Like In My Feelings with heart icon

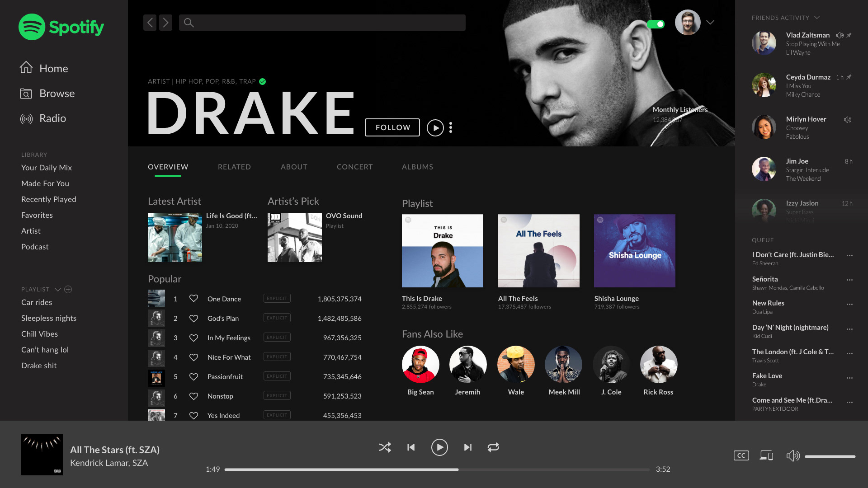pos(193,338)
